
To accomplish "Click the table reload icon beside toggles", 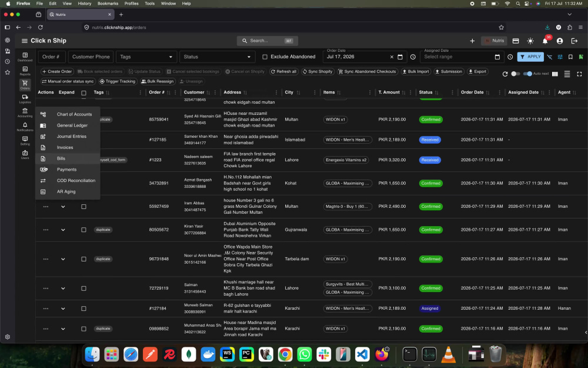I will [505, 74].
